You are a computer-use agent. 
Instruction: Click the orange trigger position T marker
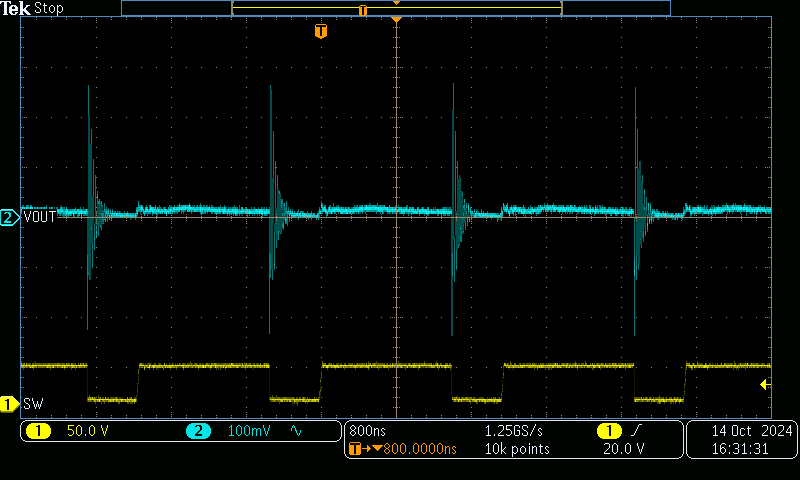point(320,31)
